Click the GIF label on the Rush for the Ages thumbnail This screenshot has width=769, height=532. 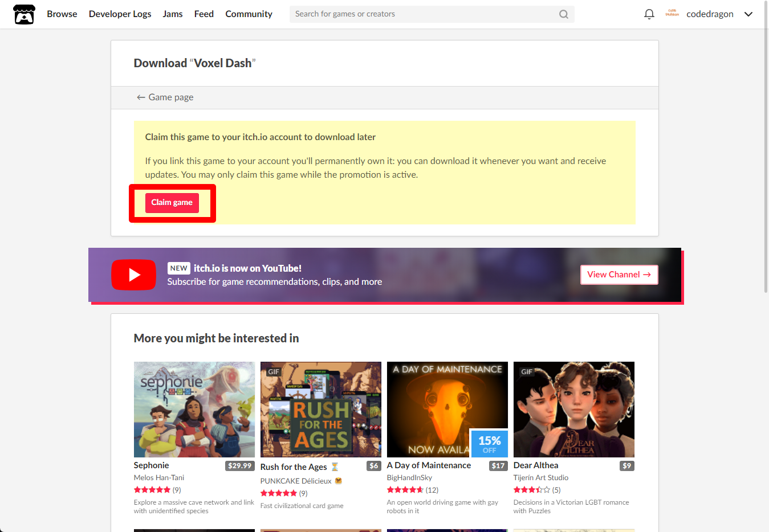point(274,371)
